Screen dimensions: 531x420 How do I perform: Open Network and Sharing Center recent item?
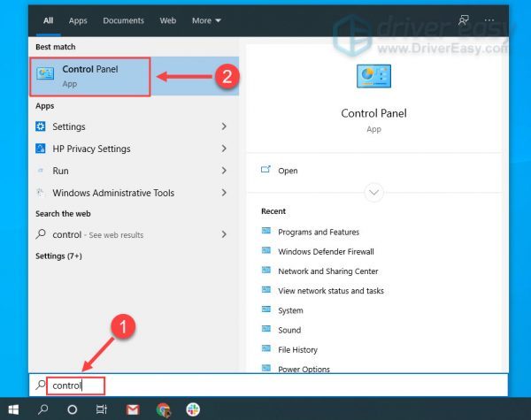[327, 271]
